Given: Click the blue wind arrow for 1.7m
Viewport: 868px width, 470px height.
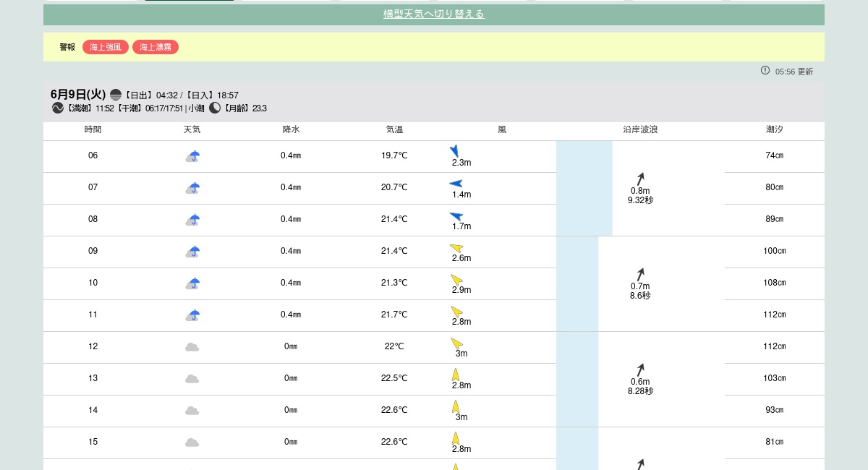Looking at the screenshot, I should coord(456,215).
